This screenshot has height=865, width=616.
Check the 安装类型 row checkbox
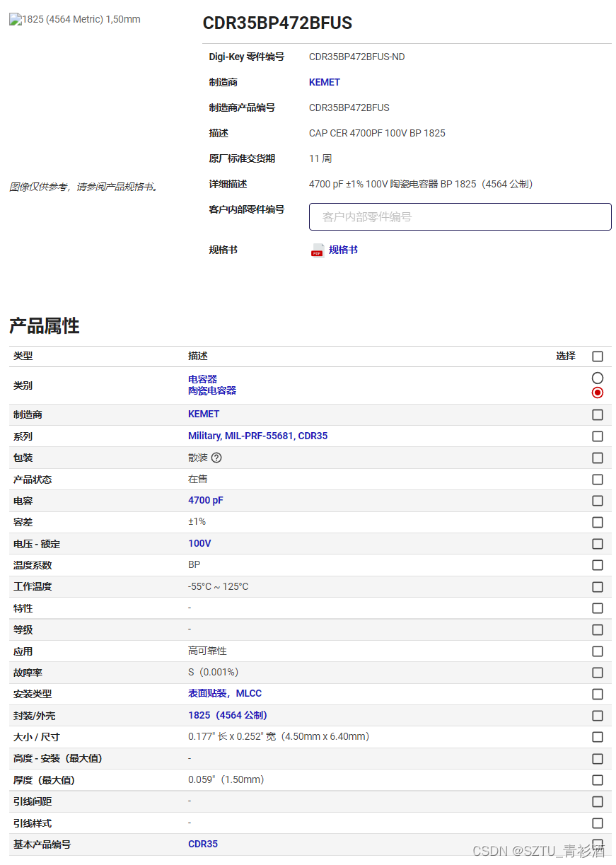tap(598, 695)
